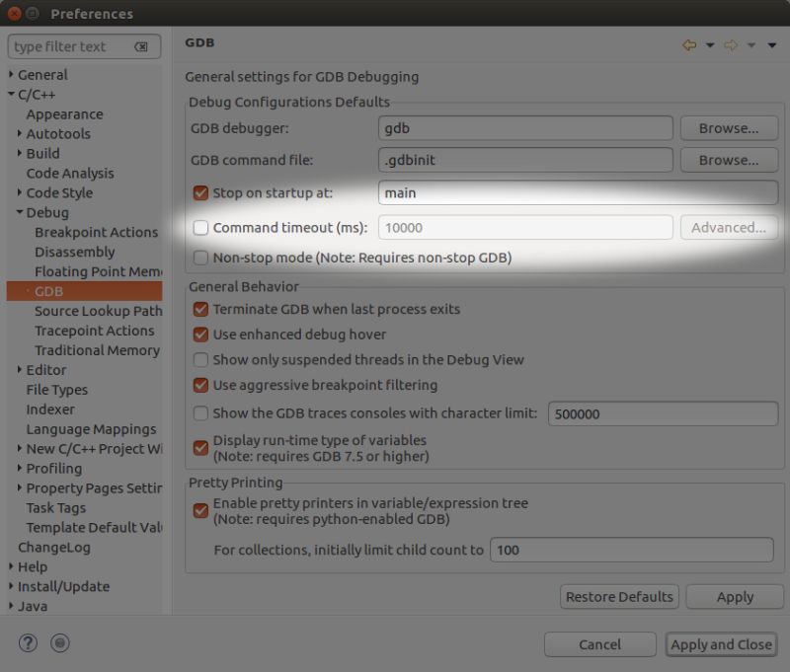Click the GDB debugger text field
This screenshot has height=672, width=790.
[x=525, y=127]
